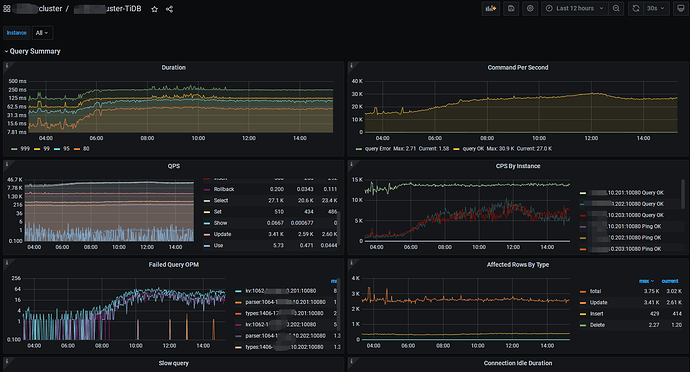Toggle total series in Affected Rows legend

pyautogui.click(x=595, y=291)
